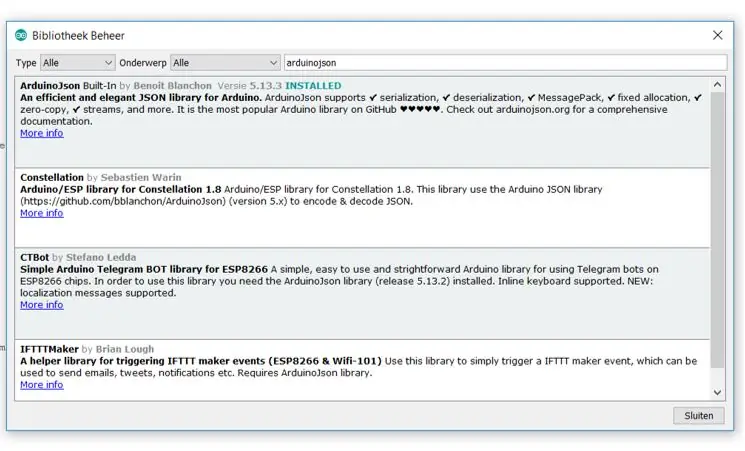Open the Type dropdown
745x451 pixels.
coord(77,63)
